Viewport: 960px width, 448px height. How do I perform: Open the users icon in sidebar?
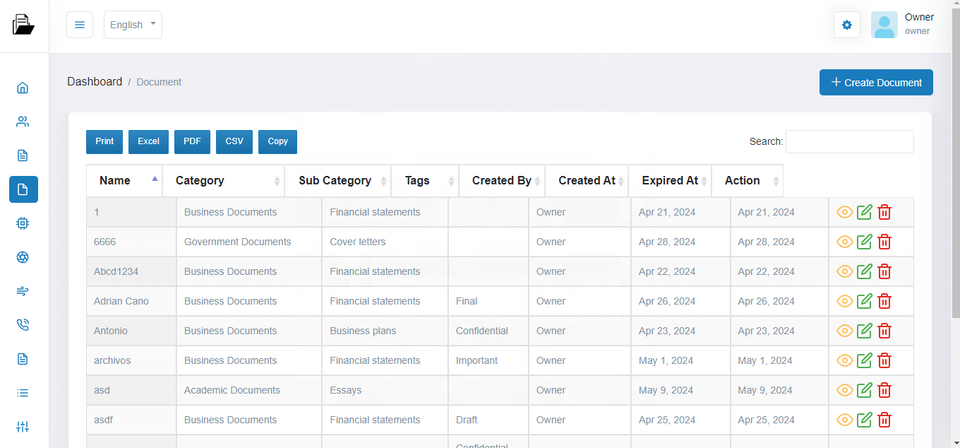pos(23,122)
